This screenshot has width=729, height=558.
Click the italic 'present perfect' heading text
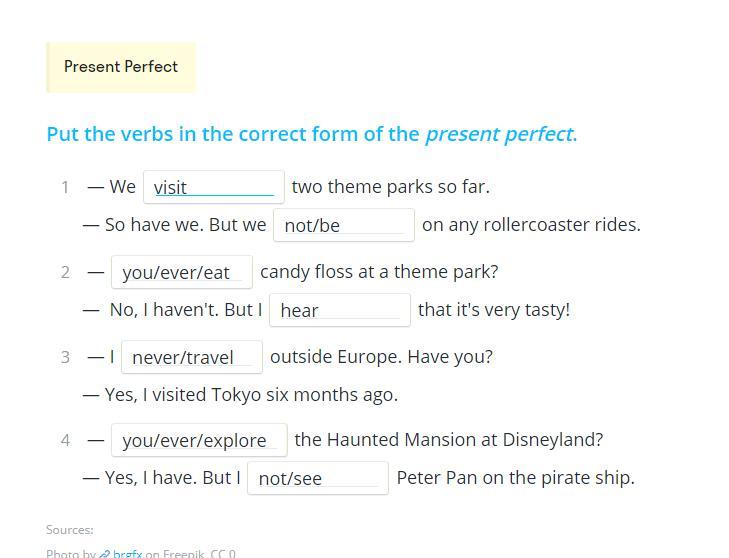(x=499, y=134)
